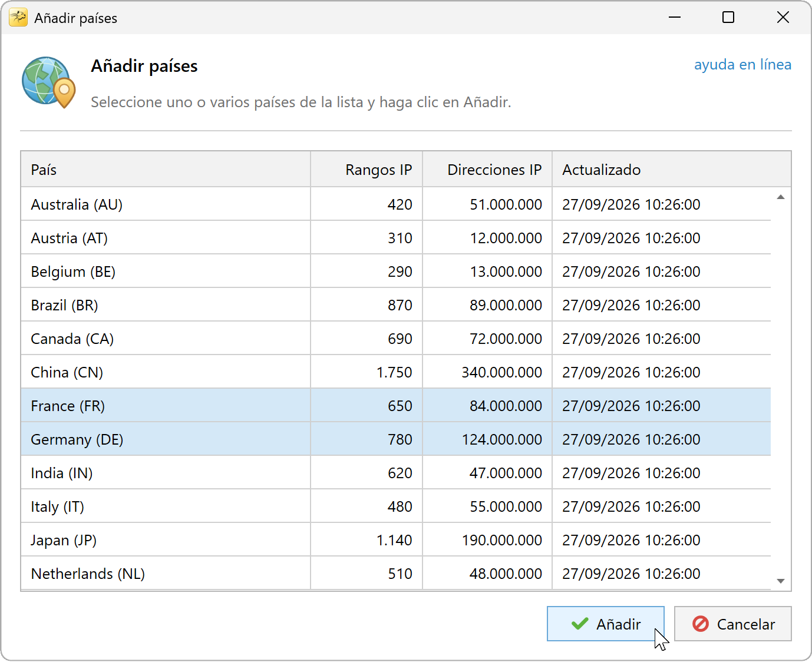The image size is (812, 669).
Task: Click the app icon in the title bar
Action: [x=18, y=18]
